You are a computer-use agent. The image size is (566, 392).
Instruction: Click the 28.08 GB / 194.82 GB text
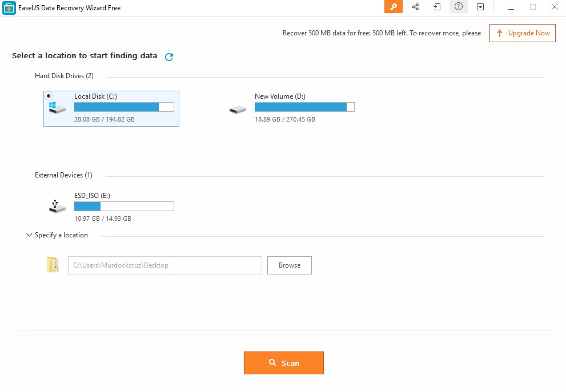(x=105, y=119)
